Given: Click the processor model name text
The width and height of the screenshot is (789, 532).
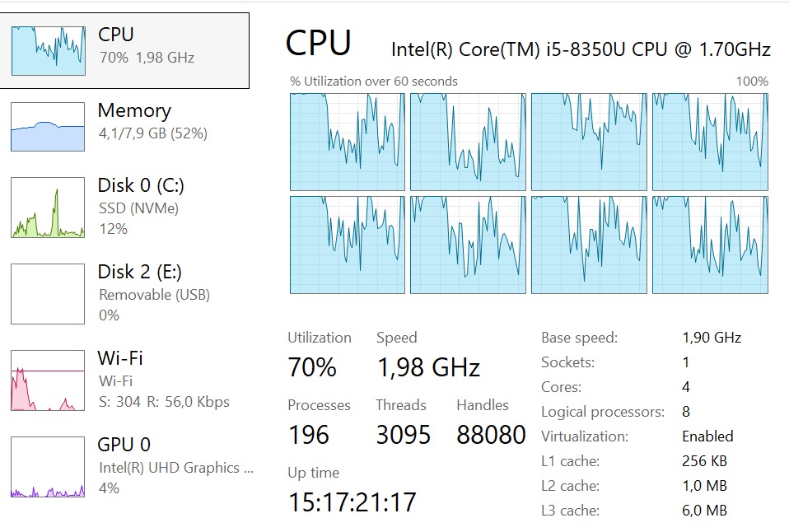Looking at the screenshot, I should 581,49.
